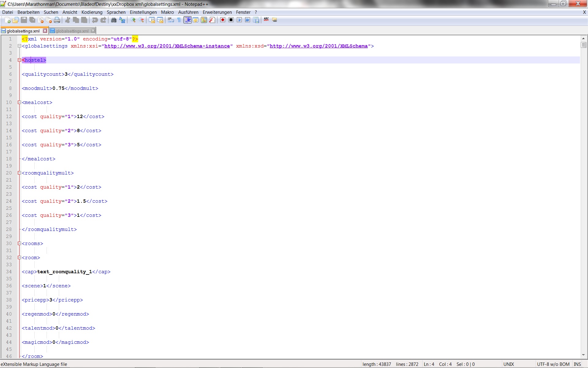Switch to the inactive greyed globalsettings.xml tab

coord(72,31)
